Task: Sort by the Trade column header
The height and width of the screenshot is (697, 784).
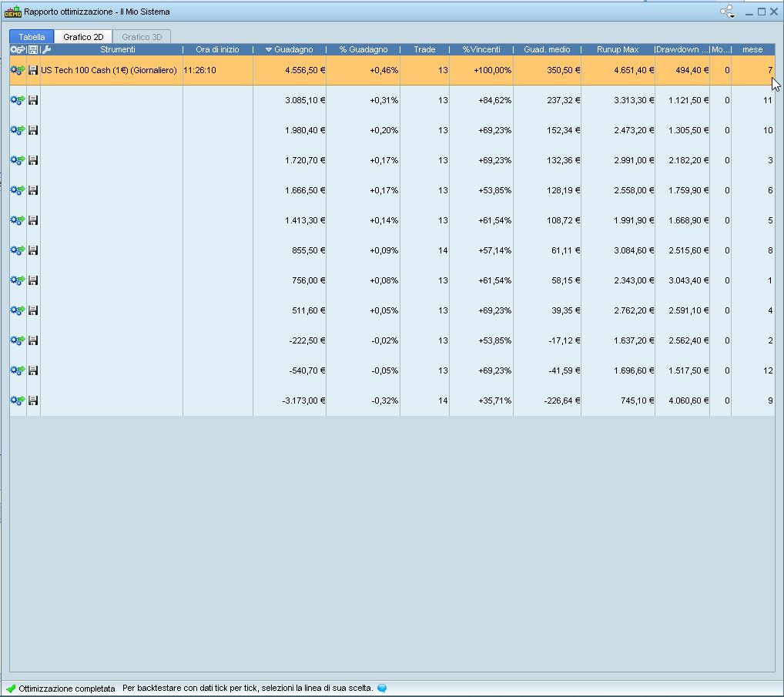Action: point(424,49)
